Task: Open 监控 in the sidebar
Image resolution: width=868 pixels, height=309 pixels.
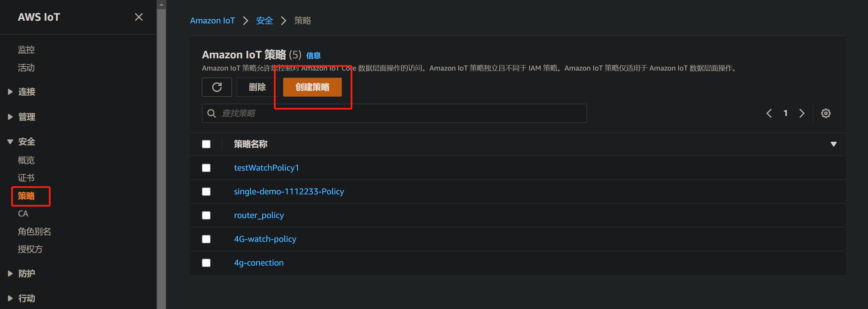Action: pyautogui.click(x=26, y=50)
